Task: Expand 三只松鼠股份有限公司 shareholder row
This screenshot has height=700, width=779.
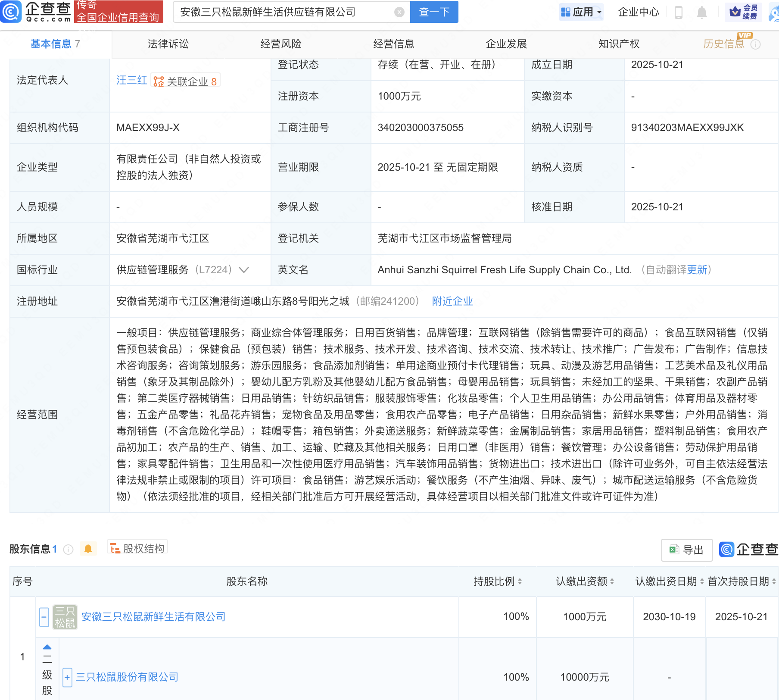Action: pos(67,677)
